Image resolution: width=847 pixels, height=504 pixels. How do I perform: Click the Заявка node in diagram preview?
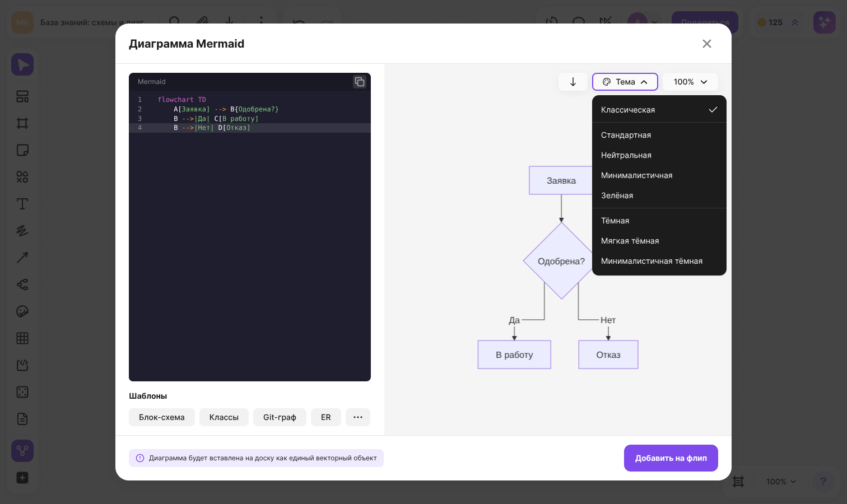[x=561, y=180]
